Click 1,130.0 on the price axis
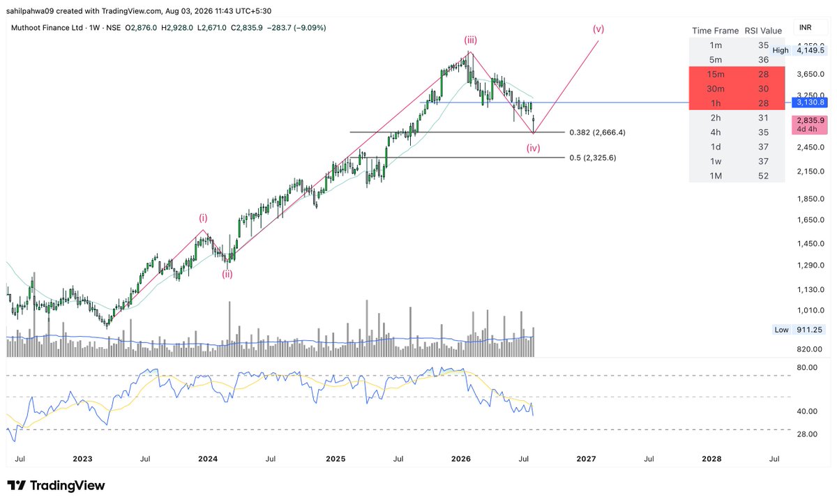This screenshot has width=837, height=504. tap(810, 290)
